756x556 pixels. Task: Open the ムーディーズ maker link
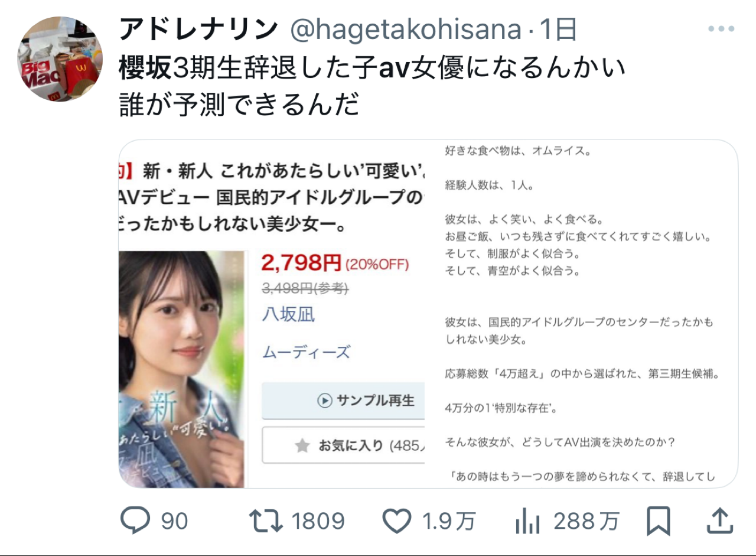(x=306, y=353)
